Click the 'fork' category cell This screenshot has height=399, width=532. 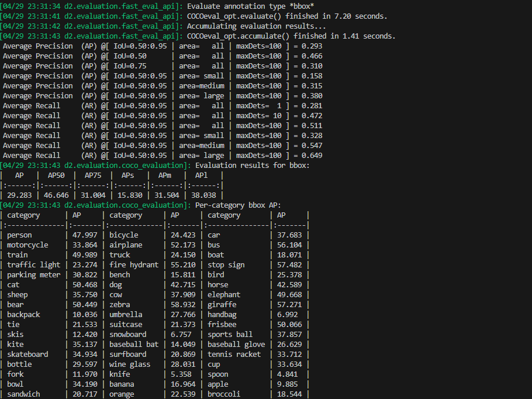tap(15, 374)
